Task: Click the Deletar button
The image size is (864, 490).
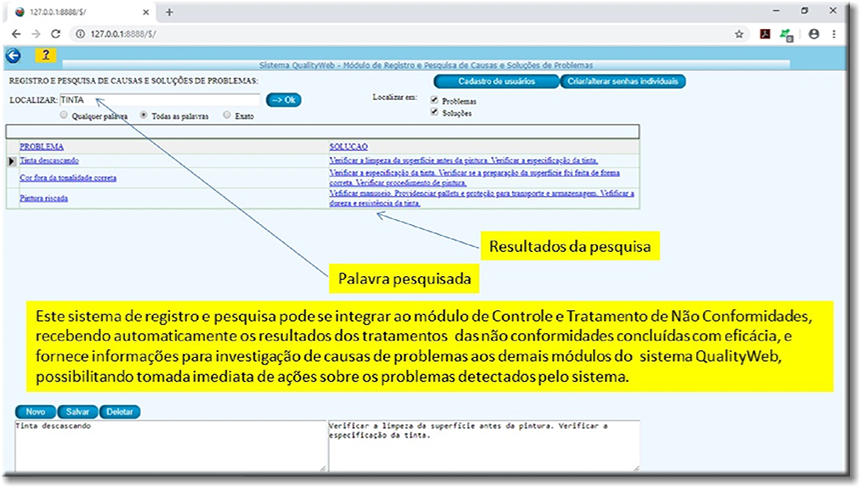Action: [120, 412]
